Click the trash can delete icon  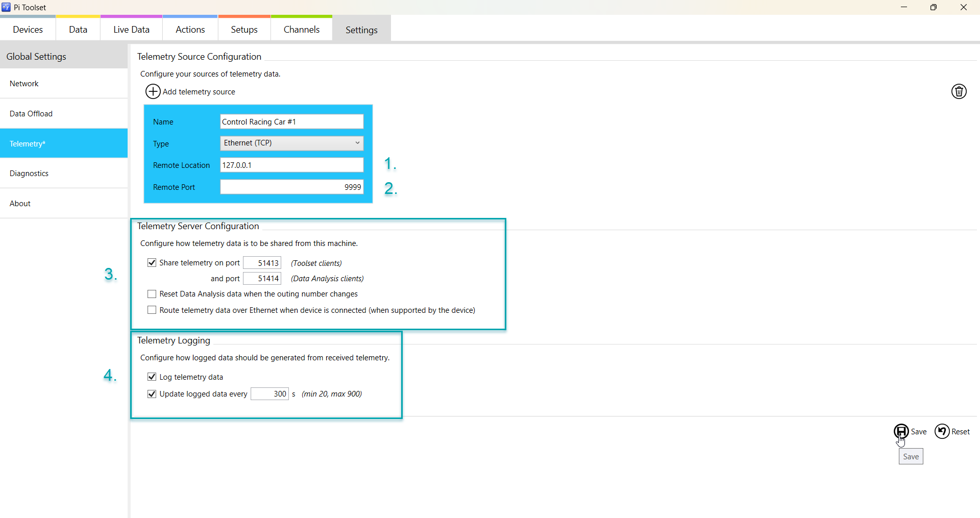[x=959, y=91]
